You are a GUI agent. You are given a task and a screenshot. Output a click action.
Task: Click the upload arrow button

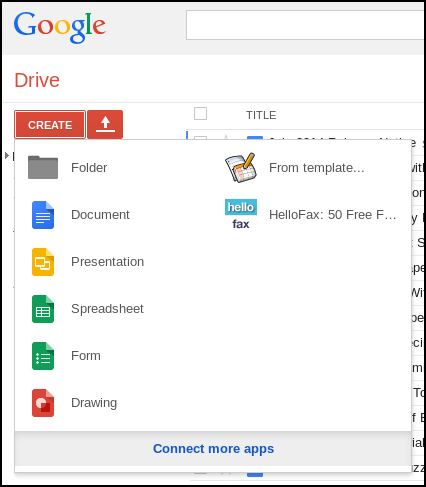click(x=105, y=125)
